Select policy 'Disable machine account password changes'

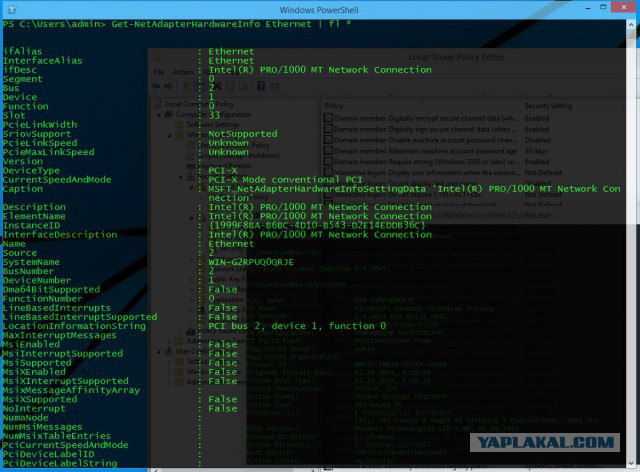coord(426,140)
